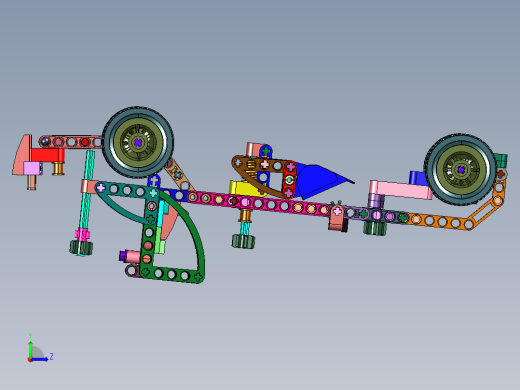Select the dark green gear under the purple connector
The width and height of the screenshot is (520, 390).
[375, 228]
